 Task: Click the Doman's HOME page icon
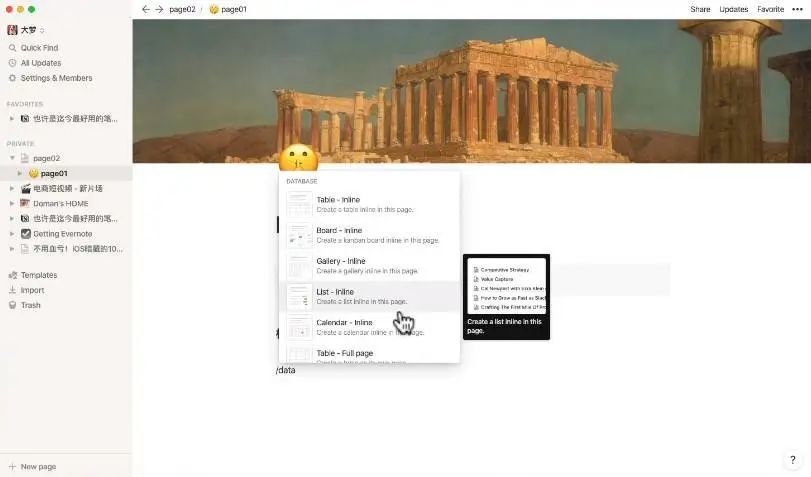tap(24, 203)
